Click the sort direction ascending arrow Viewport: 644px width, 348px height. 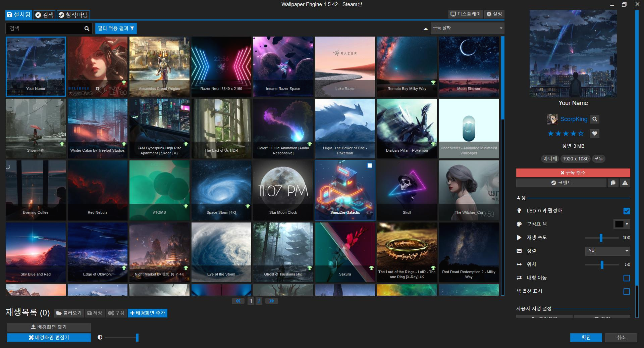pyautogui.click(x=426, y=29)
